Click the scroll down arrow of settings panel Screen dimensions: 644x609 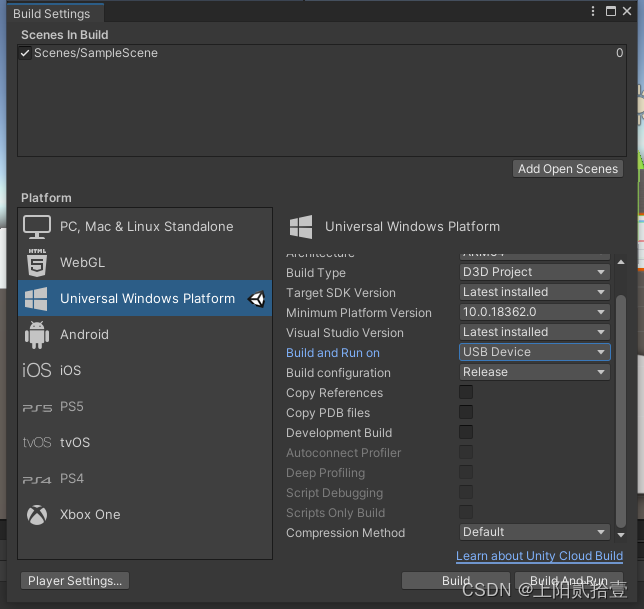(621, 535)
